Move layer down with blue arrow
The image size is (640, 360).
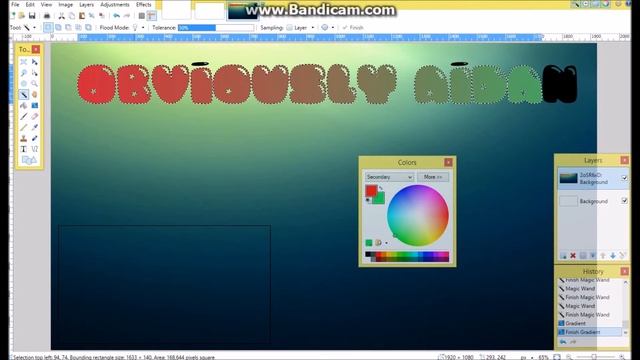click(613, 256)
